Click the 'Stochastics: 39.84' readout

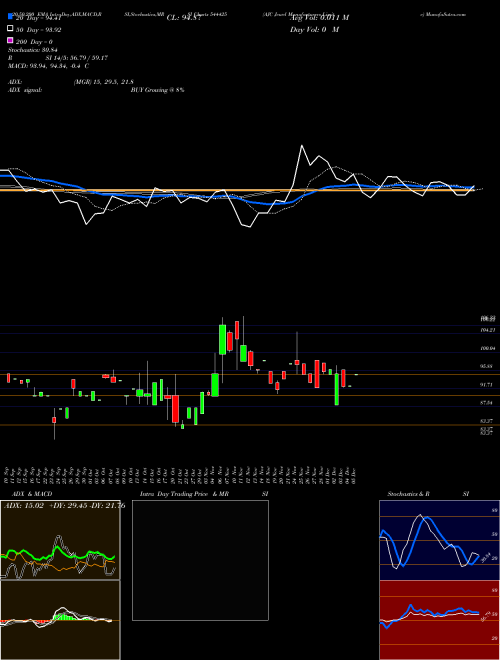click(x=32, y=50)
